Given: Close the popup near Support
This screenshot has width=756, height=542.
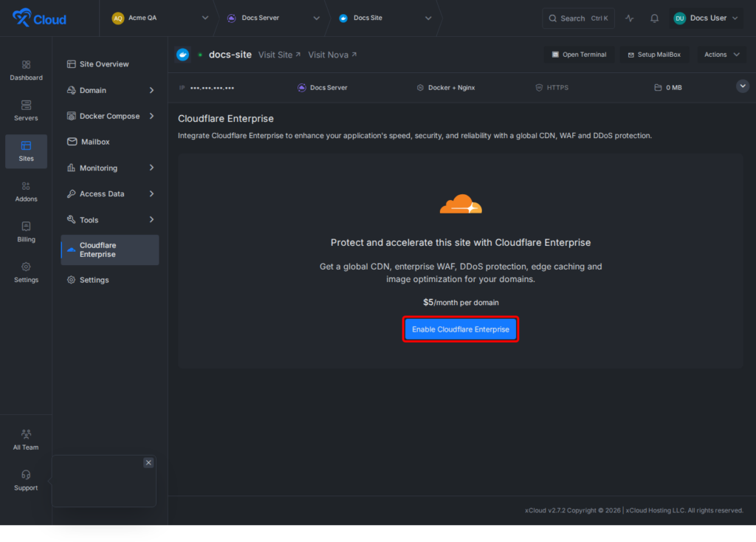Looking at the screenshot, I should [148, 462].
